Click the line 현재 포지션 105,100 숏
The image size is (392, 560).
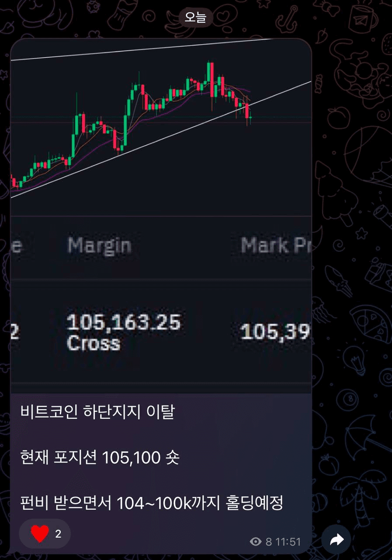point(100,458)
